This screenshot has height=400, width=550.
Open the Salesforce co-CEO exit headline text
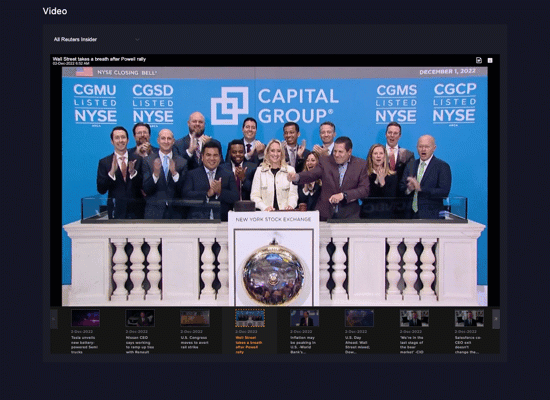coord(468,345)
